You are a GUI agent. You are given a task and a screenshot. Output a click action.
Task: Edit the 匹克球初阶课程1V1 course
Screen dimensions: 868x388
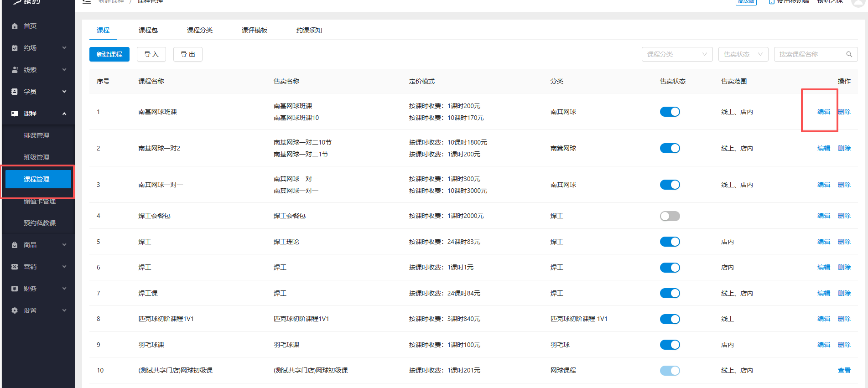824,319
